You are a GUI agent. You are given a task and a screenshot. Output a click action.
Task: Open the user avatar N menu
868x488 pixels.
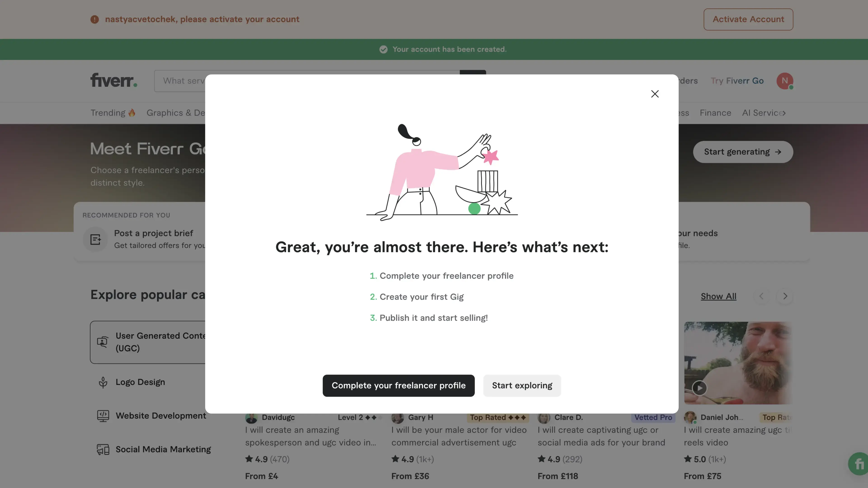click(x=784, y=81)
